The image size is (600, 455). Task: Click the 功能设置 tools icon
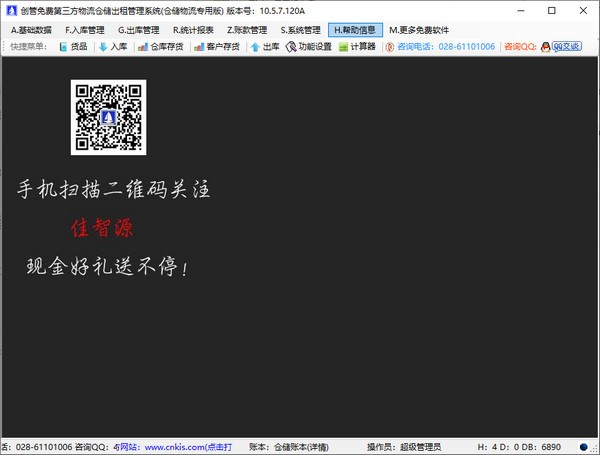pos(291,47)
